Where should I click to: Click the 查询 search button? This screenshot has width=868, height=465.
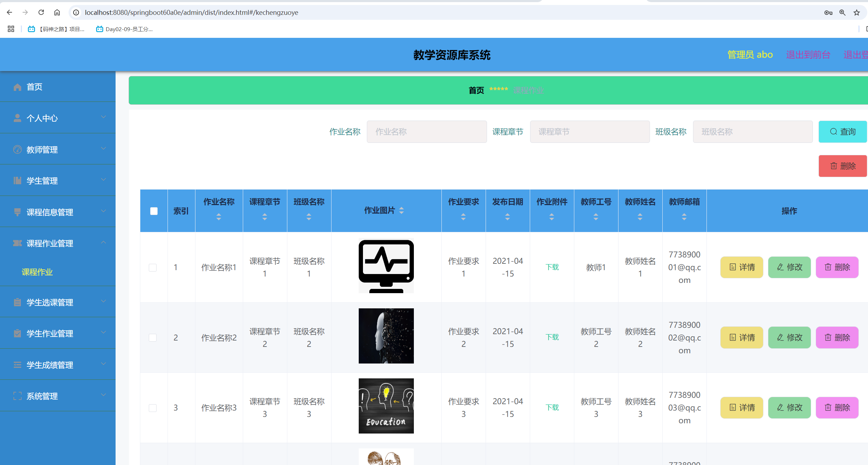click(842, 132)
